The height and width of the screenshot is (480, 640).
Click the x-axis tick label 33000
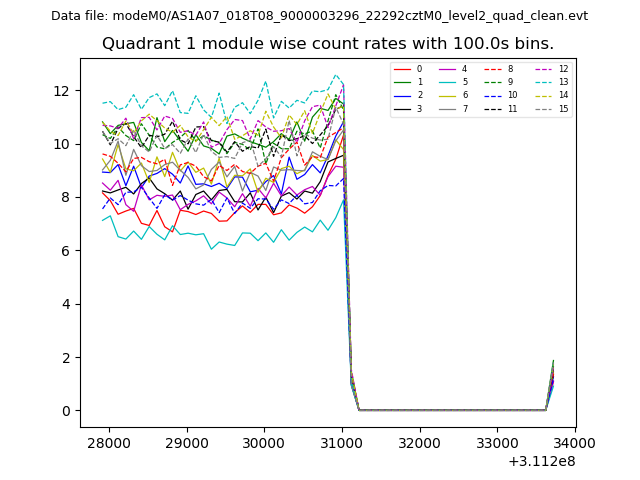pos(497,443)
